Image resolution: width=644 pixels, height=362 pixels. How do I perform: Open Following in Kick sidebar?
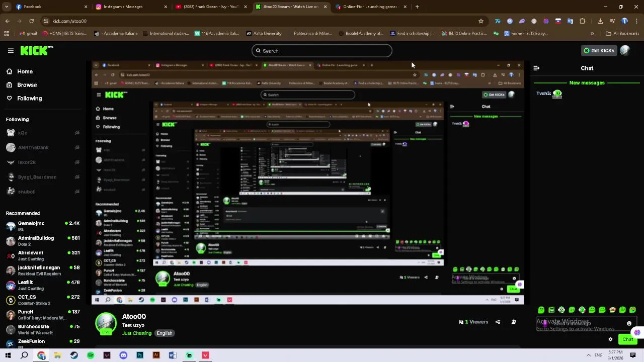click(x=29, y=99)
